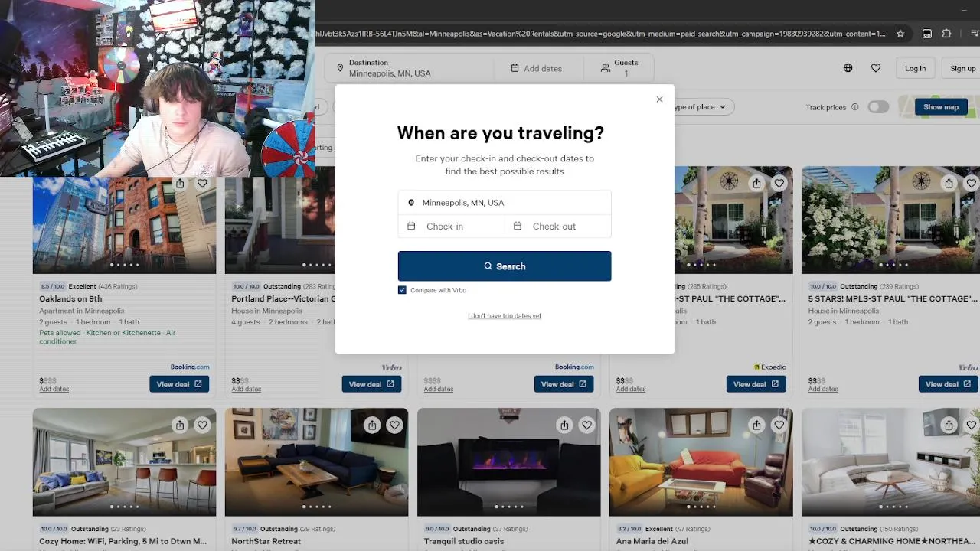Open NorthStar Retreat listing title
Viewport: 980px width, 551px height.
click(266, 541)
